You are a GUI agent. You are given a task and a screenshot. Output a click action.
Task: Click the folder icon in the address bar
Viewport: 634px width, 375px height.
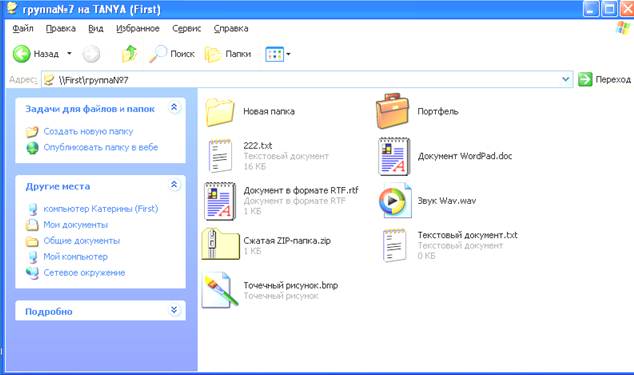[x=49, y=80]
